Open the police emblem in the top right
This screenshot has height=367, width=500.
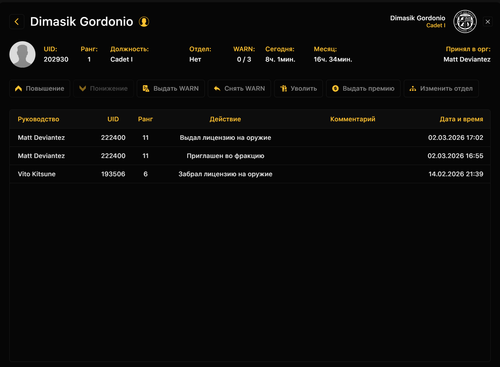click(x=465, y=22)
